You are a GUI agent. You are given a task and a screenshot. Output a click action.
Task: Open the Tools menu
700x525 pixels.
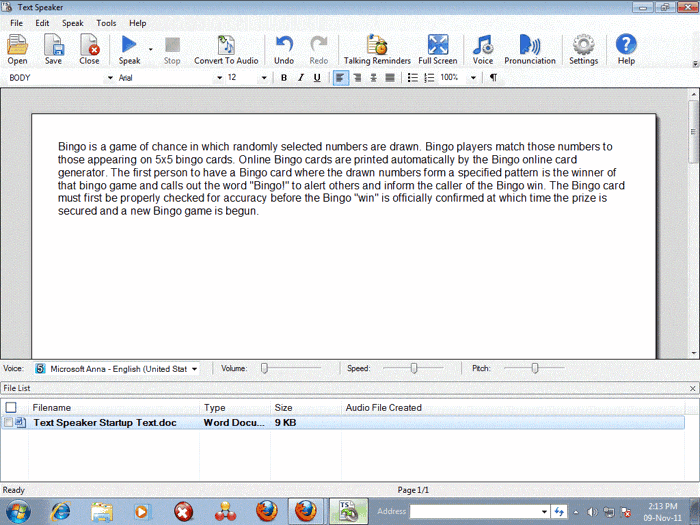click(106, 22)
